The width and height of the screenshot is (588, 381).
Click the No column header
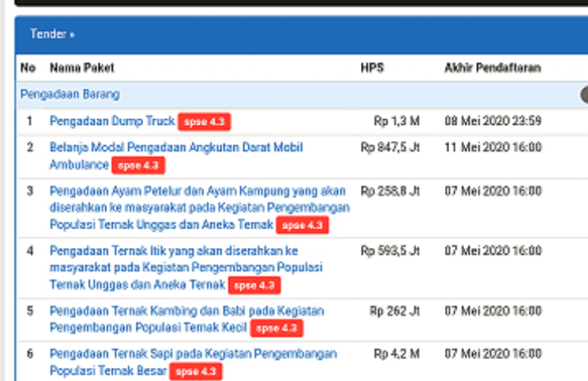click(28, 68)
